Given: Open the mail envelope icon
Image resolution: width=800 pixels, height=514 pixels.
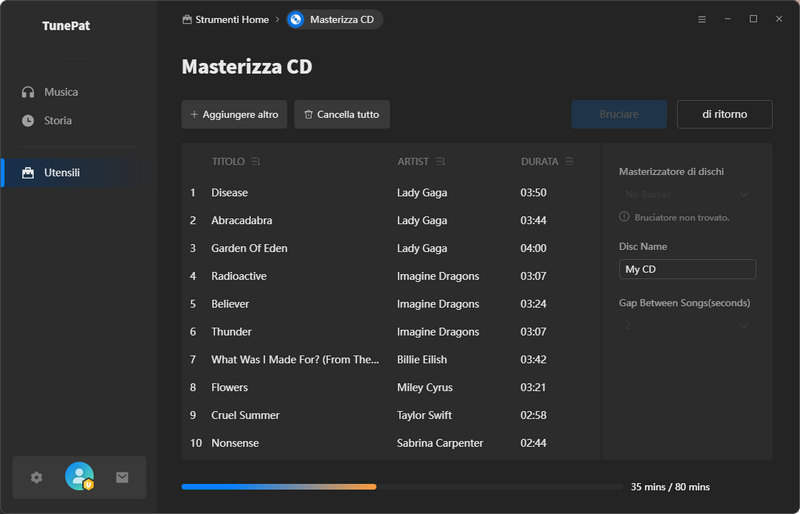Looking at the screenshot, I should tap(122, 478).
